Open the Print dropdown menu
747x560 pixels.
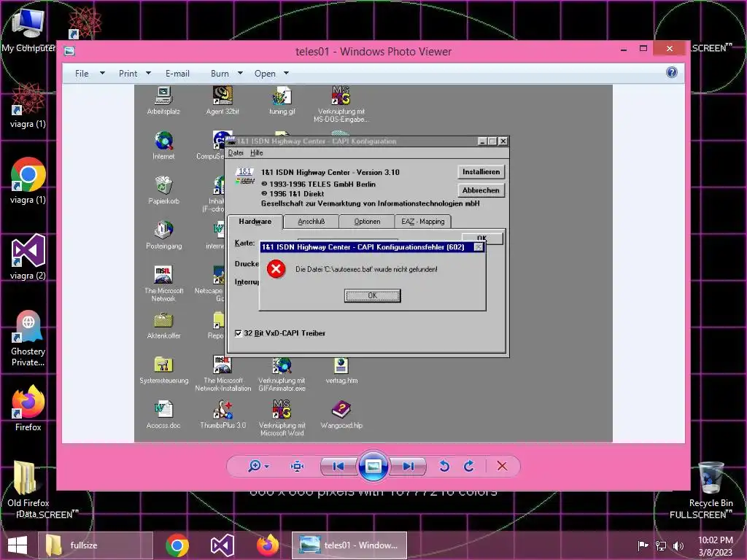(x=135, y=74)
